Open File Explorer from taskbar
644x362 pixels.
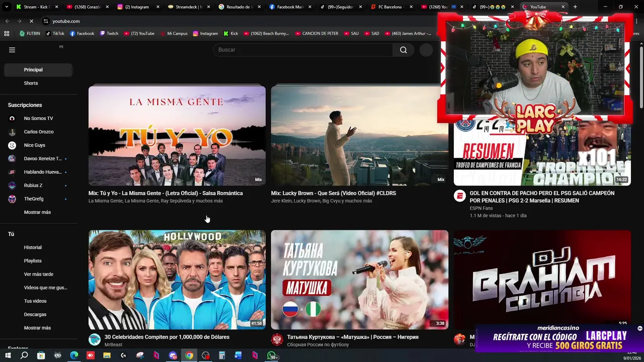107,355
